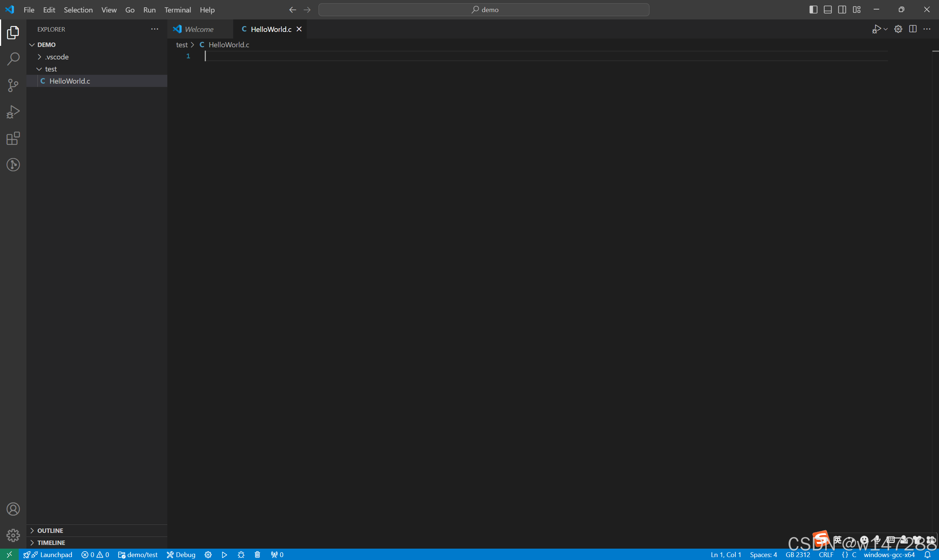Viewport: 939px width, 560px height.
Task: Expand the OUTLINE section
Action: point(50,530)
